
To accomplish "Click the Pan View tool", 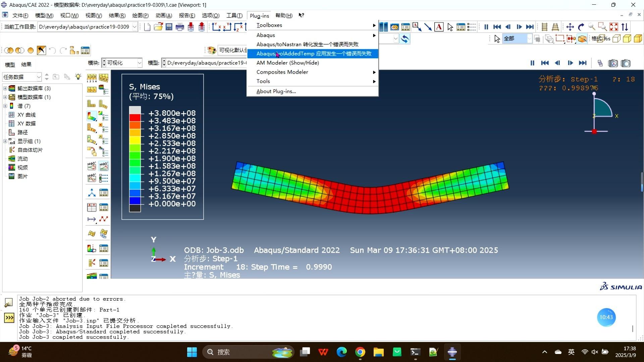I will point(570,27).
